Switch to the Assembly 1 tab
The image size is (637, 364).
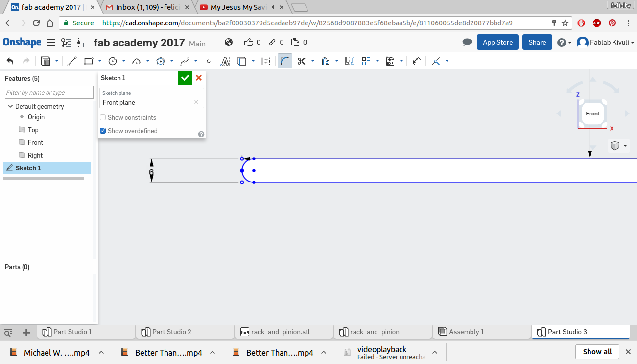482,332
